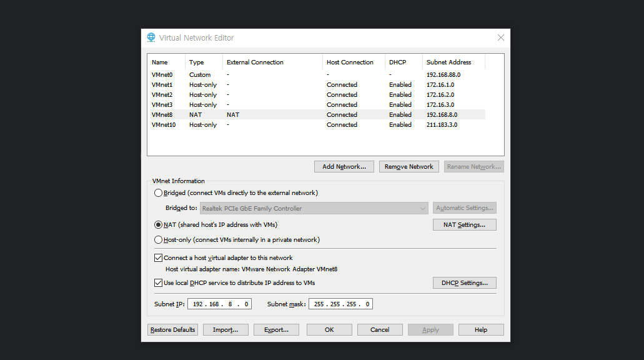
Task: Open DHCP Settings
Action: point(465,282)
